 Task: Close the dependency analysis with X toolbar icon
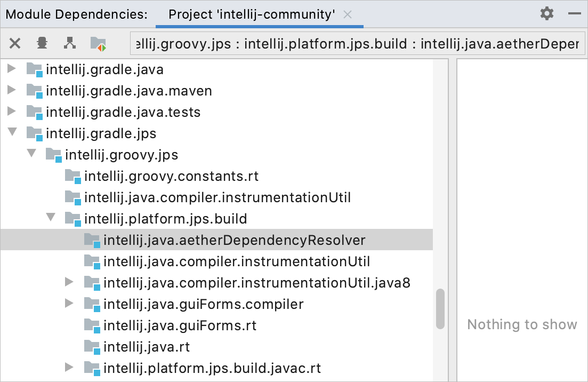14,43
